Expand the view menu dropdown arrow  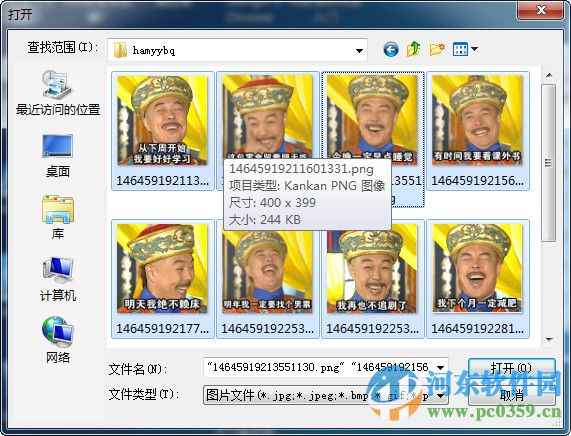pyautogui.click(x=474, y=48)
